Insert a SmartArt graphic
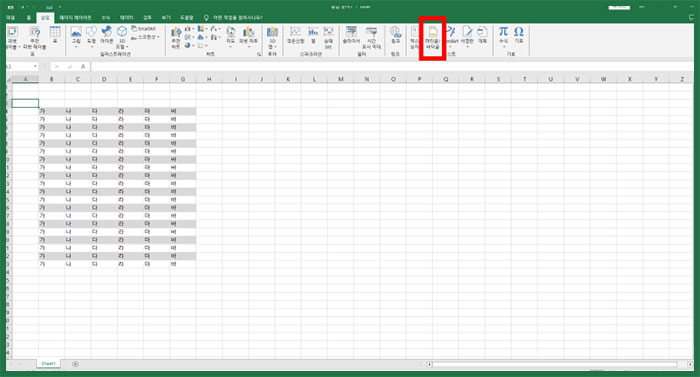700x377 pixels. coord(144,29)
